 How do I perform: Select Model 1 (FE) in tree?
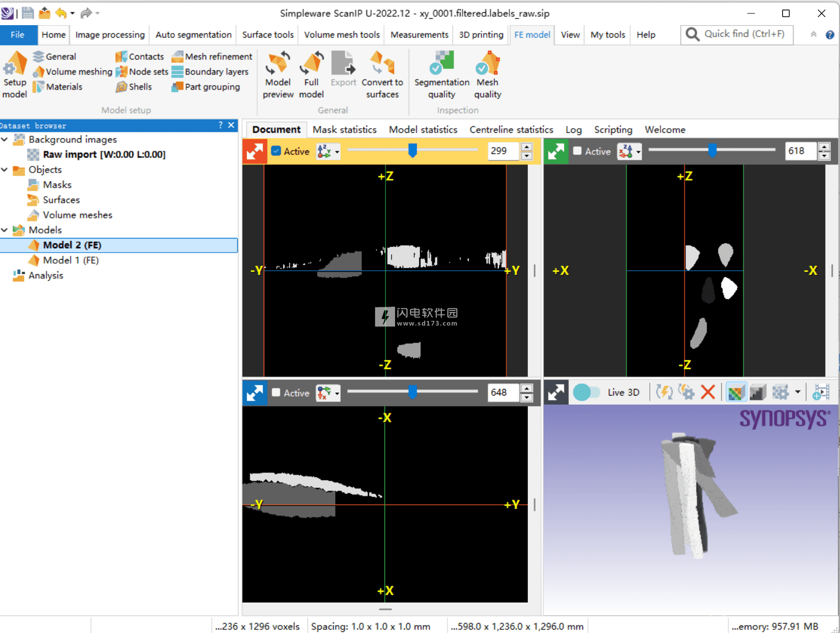[x=70, y=260]
